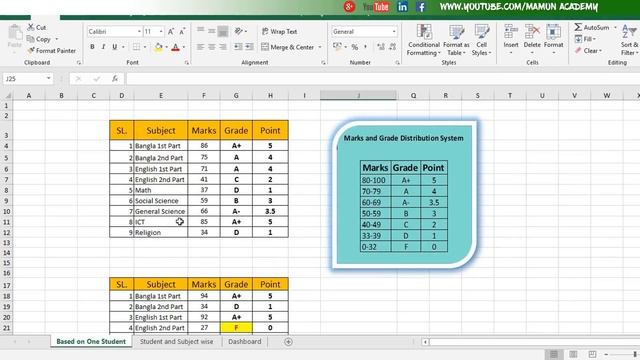The width and height of the screenshot is (640, 360).
Task: Click the Borders grid icon
Action: pyautogui.click(x=136, y=47)
